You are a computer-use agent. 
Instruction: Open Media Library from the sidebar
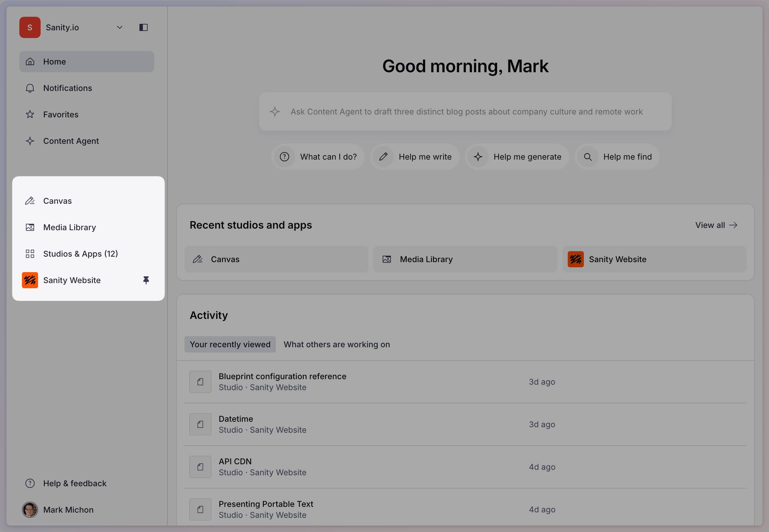[87, 227]
